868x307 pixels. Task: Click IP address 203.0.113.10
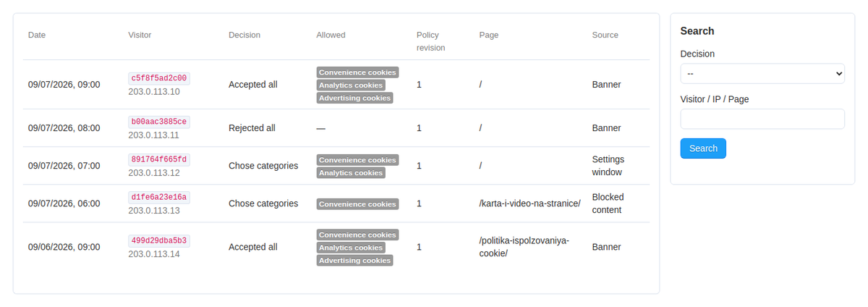[154, 92]
